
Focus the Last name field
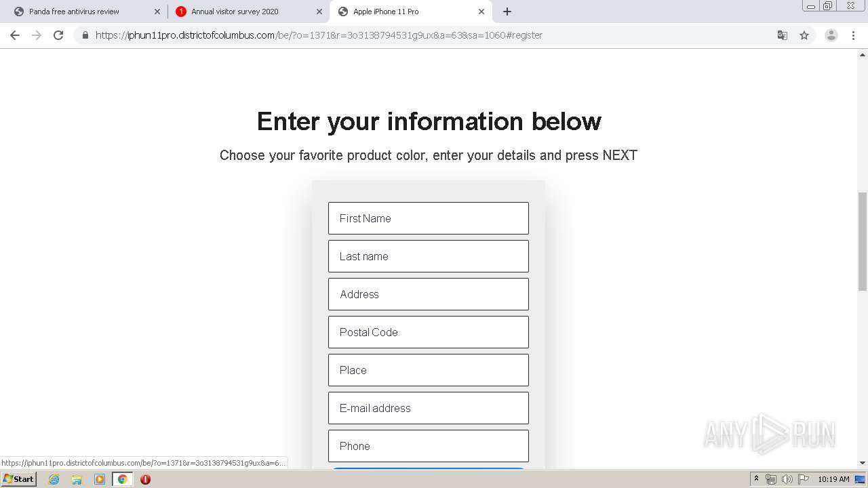[x=429, y=256]
